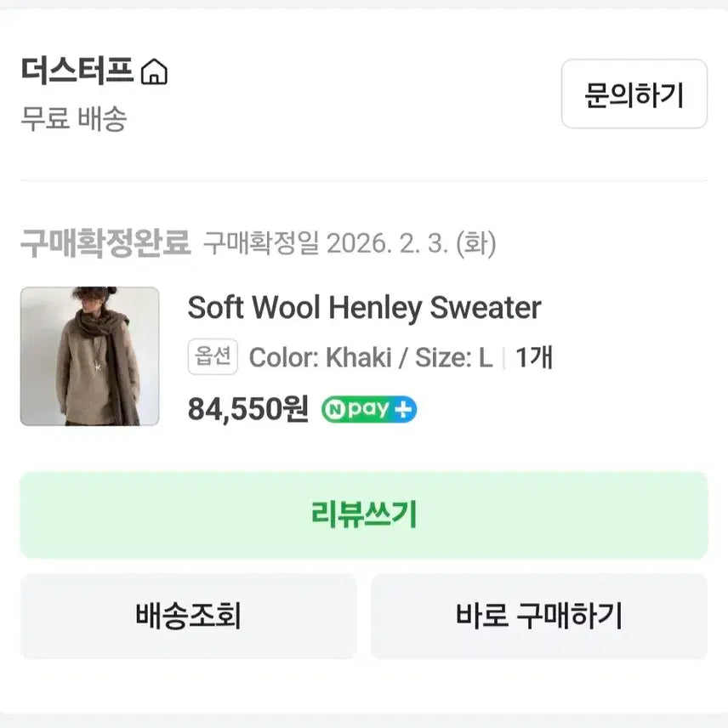Click the green N logo circle
Screen dimensions: 728x728
(333, 409)
